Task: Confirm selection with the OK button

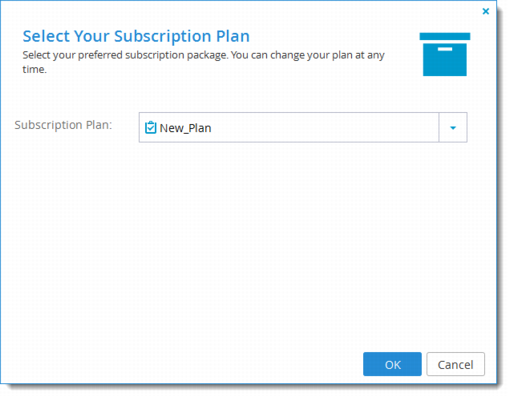Action: [392, 364]
